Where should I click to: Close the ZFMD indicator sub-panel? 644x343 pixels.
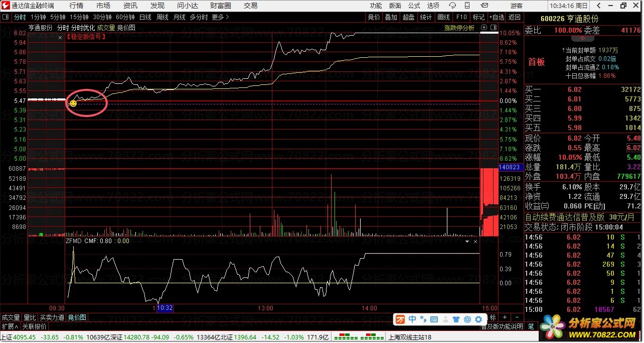[475, 241]
